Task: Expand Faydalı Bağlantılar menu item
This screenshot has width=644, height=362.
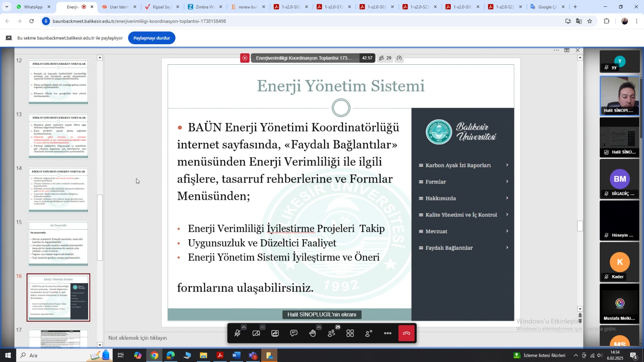Action: pyautogui.click(x=464, y=248)
